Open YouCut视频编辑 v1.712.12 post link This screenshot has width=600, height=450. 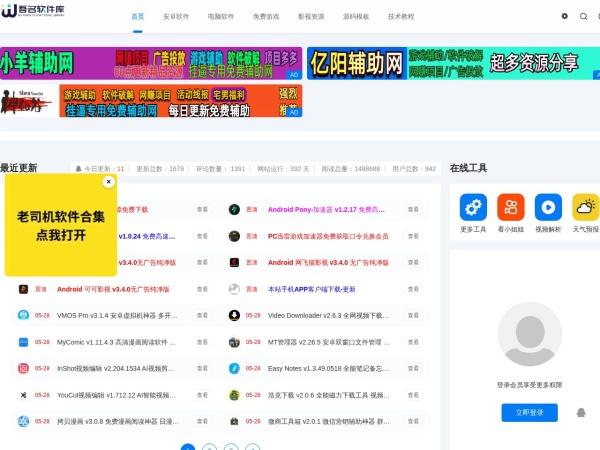(x=116, y=395)
